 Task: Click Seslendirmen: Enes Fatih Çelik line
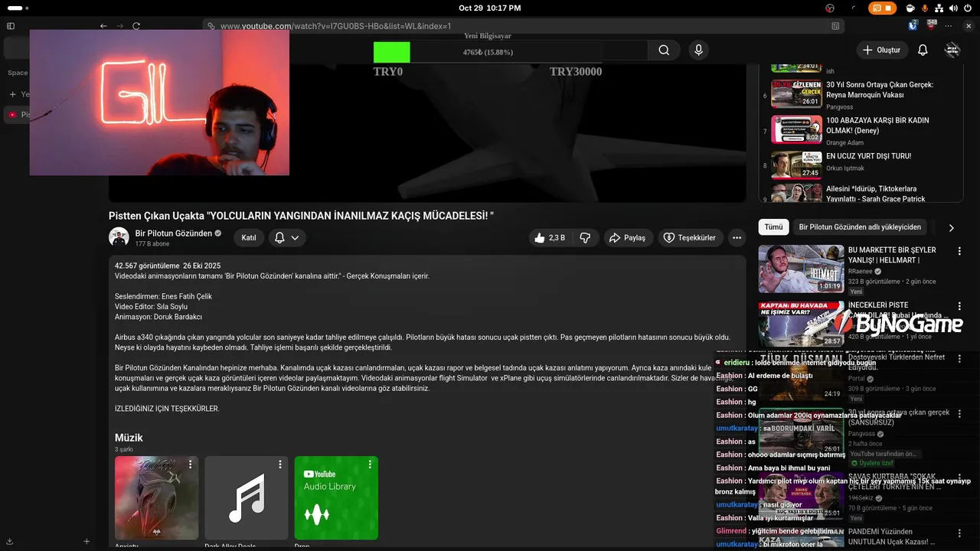tap(163, 296)
